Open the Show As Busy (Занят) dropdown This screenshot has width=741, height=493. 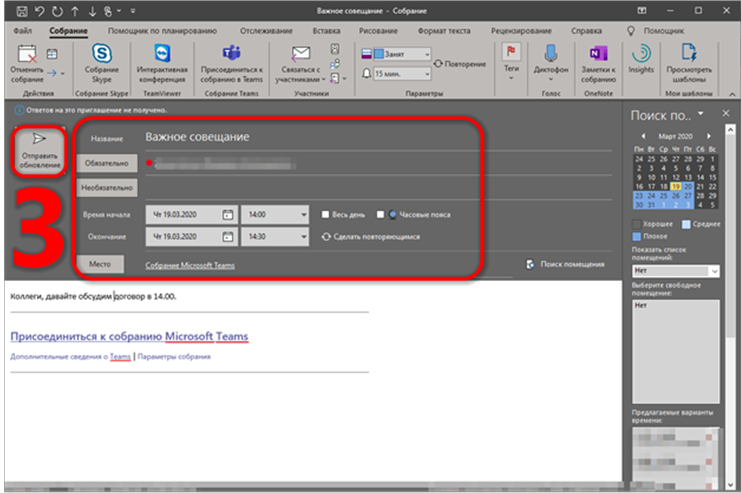point(427,54)
